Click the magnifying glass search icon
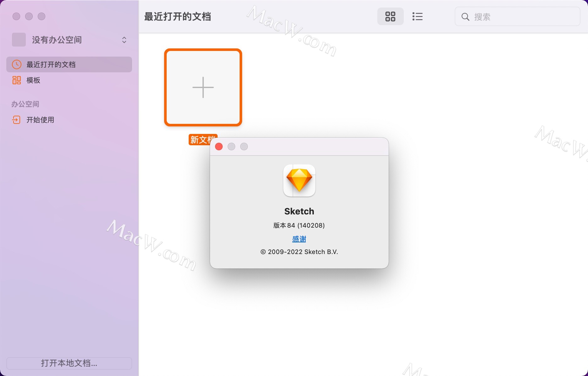This screenshot has width=588, height=376. coord(465,17)
